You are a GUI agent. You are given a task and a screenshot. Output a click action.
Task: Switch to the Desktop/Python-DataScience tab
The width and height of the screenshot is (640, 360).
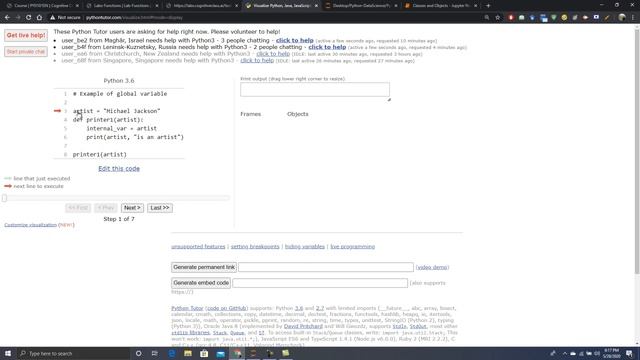click(x=361, y=6)
